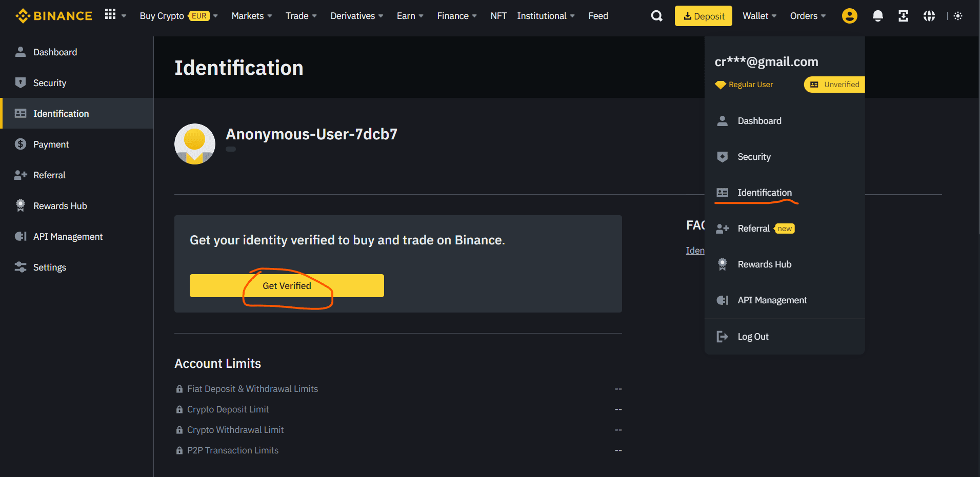This screenshot has width=980, height=477.
Task: Click Crypto Withdrawal Limit row
Action: click(398, 430)
